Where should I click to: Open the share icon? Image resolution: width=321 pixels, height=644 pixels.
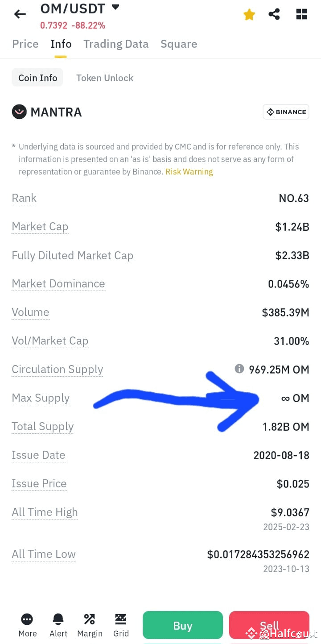(274, 14)
